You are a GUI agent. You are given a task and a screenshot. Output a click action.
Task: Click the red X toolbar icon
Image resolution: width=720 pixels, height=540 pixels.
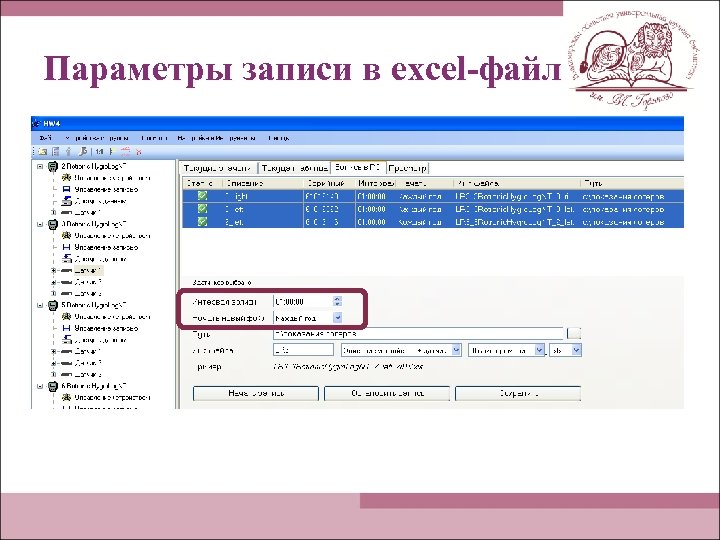[x=139, y=152]
